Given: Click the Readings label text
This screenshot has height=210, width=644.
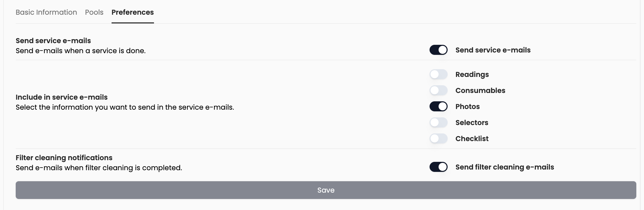Looking at the screenshot, I should 472,74.
